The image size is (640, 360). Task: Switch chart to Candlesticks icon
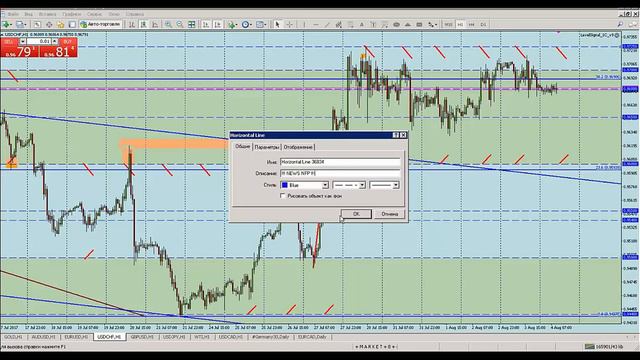click(x=143, y=24)
